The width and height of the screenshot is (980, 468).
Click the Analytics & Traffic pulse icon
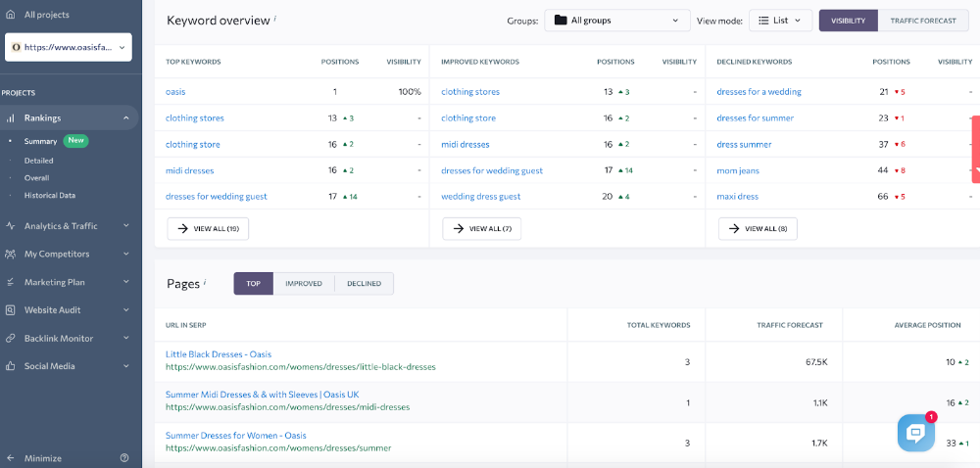click(x=10, y=226)
